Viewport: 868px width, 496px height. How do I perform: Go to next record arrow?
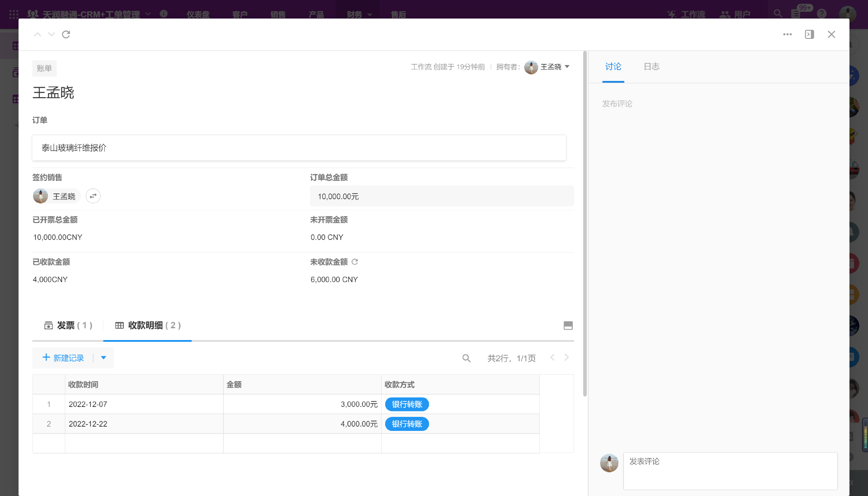coord(52,34)
